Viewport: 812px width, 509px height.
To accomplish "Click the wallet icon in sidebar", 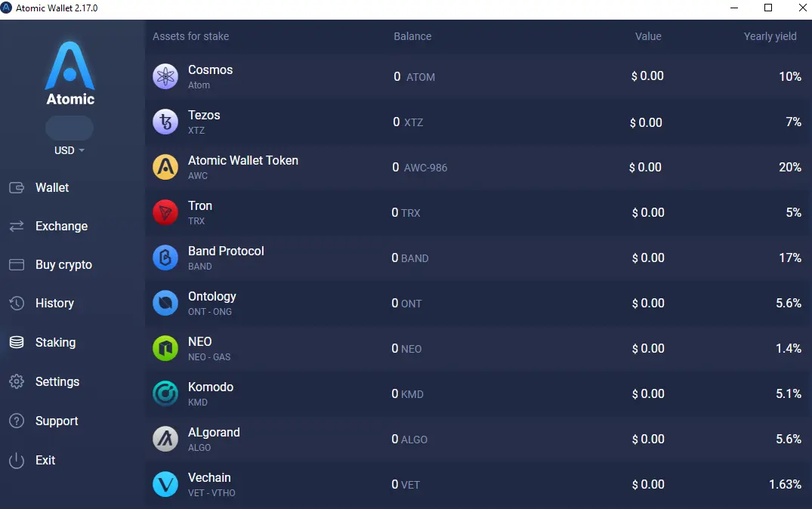I will [17, 187].
